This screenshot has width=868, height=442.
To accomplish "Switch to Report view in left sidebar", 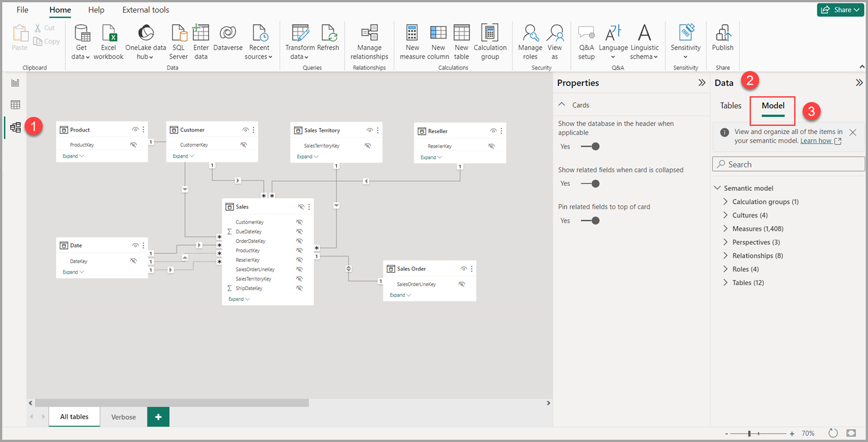I will (x=15, y=82).
